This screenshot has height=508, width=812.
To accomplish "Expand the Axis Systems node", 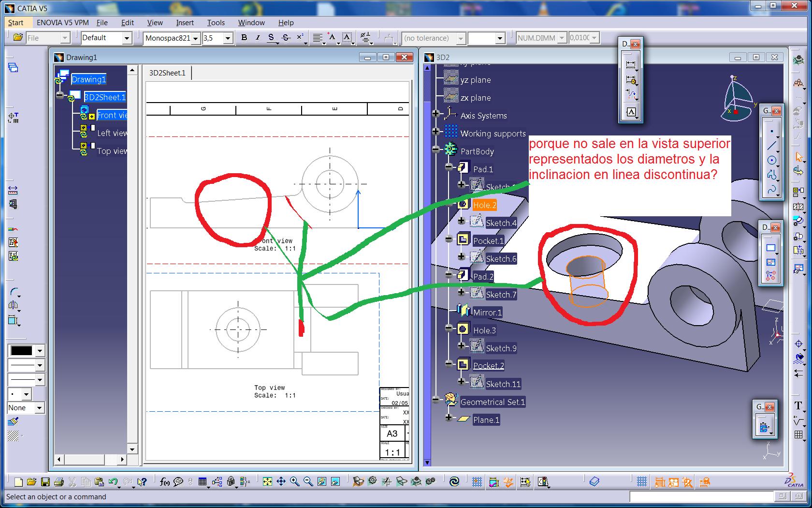I will click(x=436, y=114).
